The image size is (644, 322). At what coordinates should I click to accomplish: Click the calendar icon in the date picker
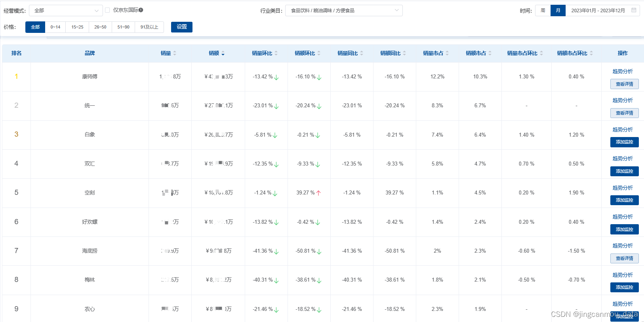click(634, 10)
